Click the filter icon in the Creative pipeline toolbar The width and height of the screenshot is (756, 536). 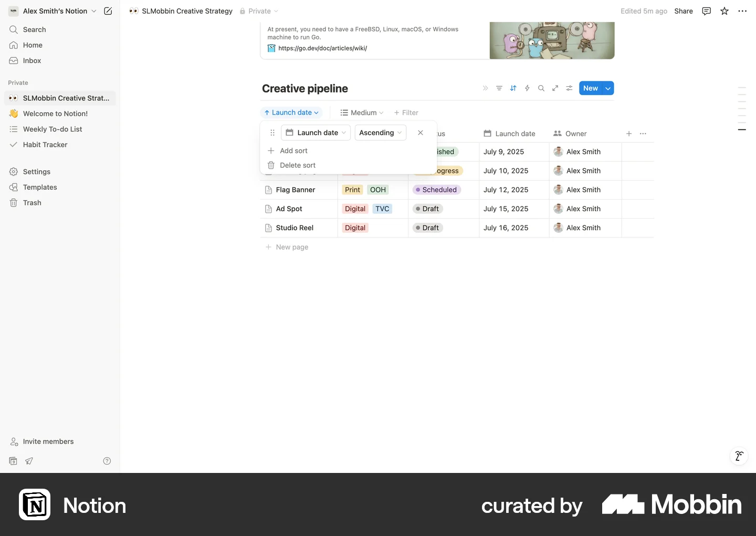click(x=499, y=88)
